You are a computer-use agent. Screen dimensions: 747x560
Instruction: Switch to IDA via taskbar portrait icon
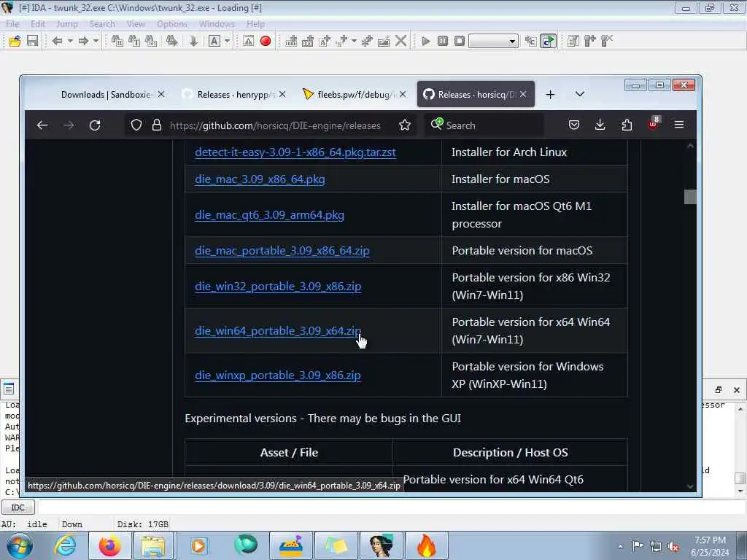coord(382,545)
